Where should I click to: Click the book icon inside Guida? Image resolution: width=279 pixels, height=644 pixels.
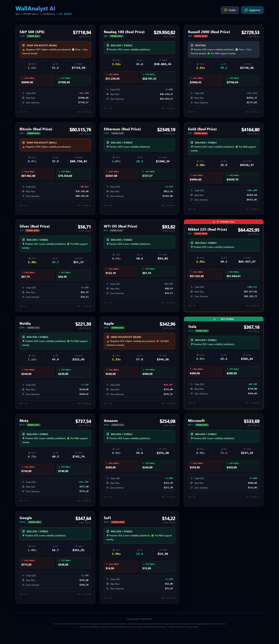pos(226,10)
